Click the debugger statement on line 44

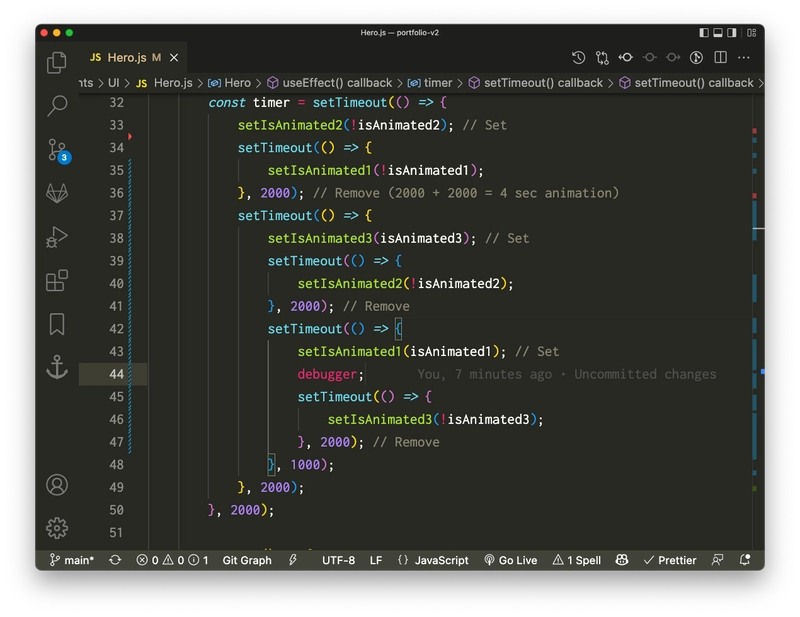pyautogui.click(x=331, y=374)
